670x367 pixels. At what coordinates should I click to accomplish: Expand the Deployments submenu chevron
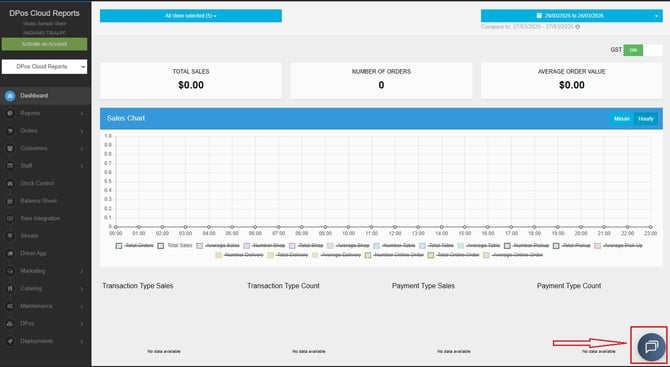click(82, 341)
